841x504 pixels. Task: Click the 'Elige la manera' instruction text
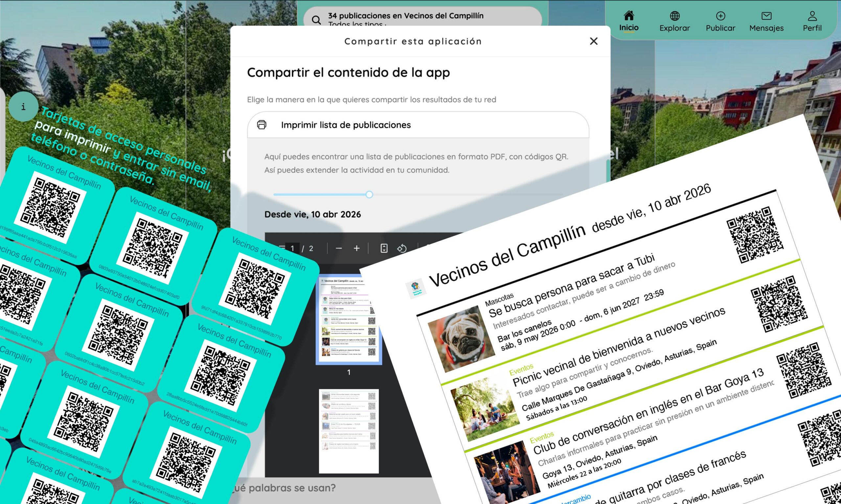pos(372,100)
